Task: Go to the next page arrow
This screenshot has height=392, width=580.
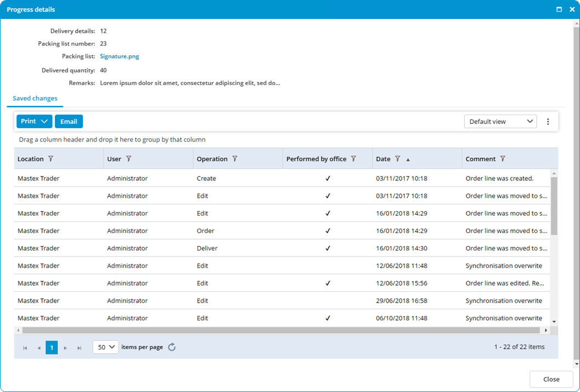Action: pos(65,348)
